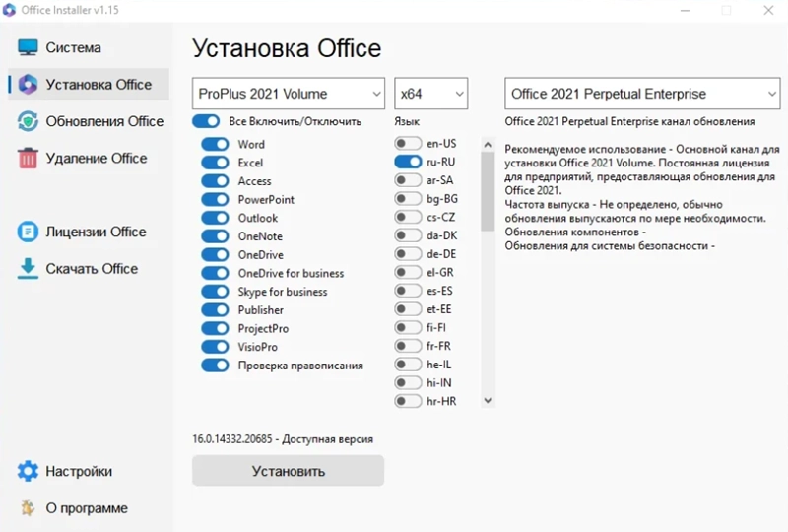Screen dimensions: 788x532
Task: Turn off the Outlook toggle
Action: 215,218
